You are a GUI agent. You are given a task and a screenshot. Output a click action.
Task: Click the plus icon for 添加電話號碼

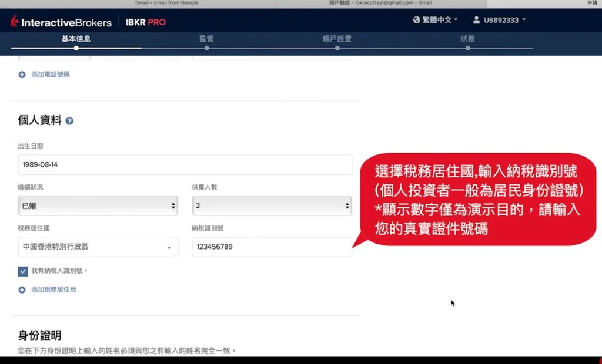tap(22, 75)
